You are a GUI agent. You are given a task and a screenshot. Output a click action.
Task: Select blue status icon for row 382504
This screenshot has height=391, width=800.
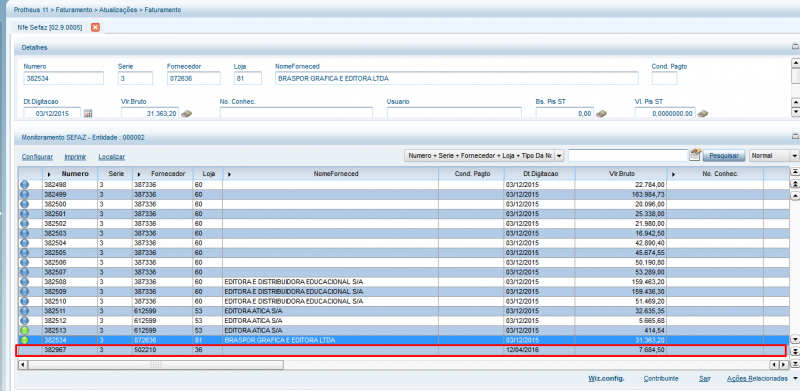point(24,243)
